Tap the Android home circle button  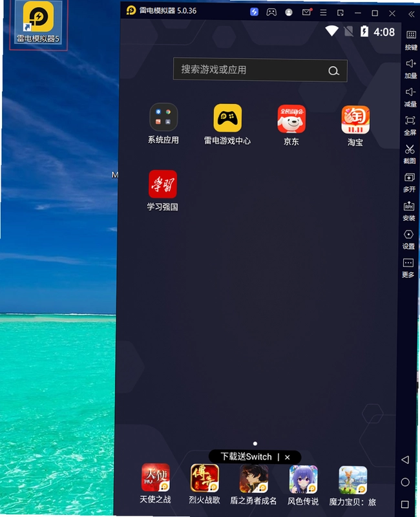coord(405,482)
